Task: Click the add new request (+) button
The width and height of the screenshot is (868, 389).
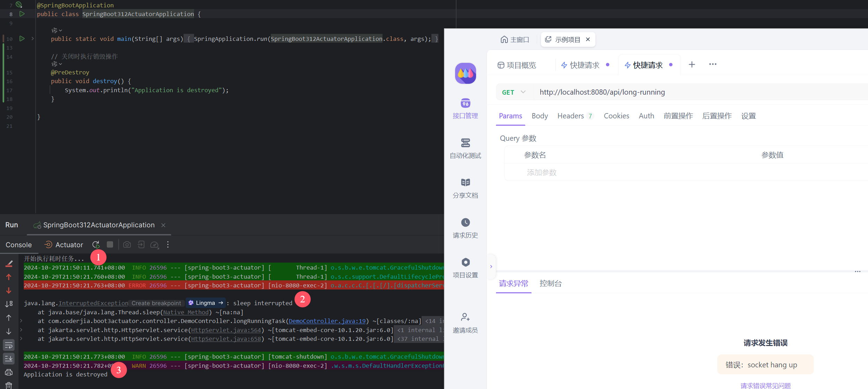Action: pyautogui.click(x=692, y=64)
